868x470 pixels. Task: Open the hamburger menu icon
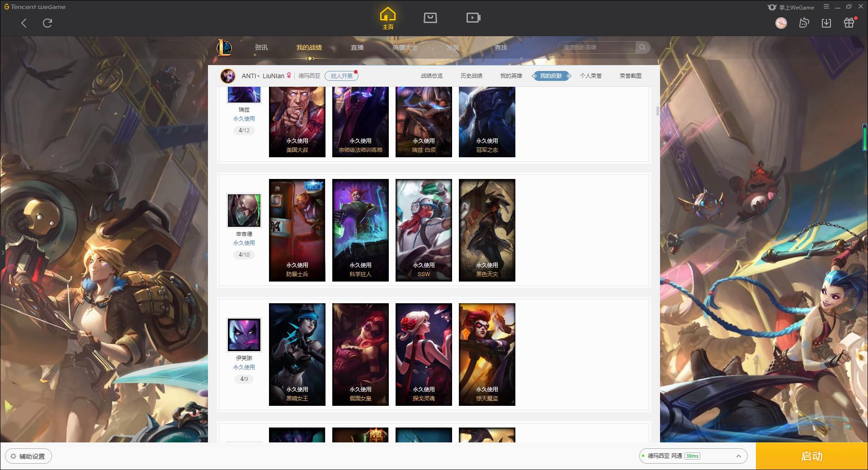[826, 7]
